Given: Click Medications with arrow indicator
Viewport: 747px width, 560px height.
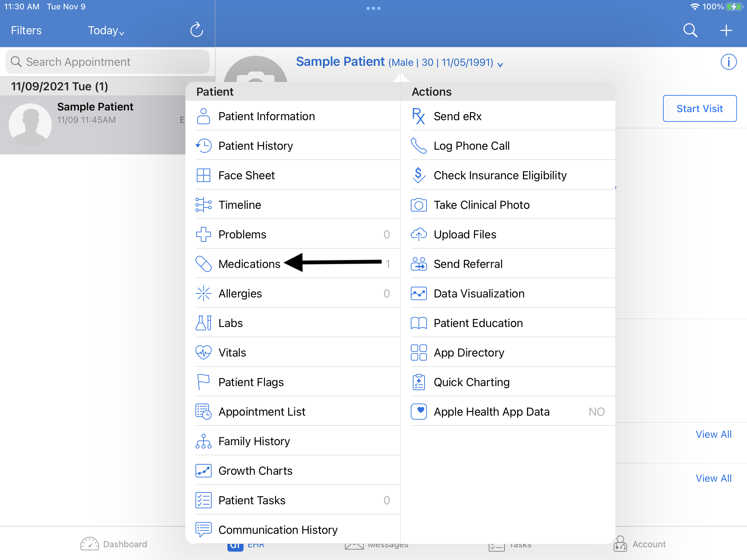Looking at the screenshot, I should 249,263.
